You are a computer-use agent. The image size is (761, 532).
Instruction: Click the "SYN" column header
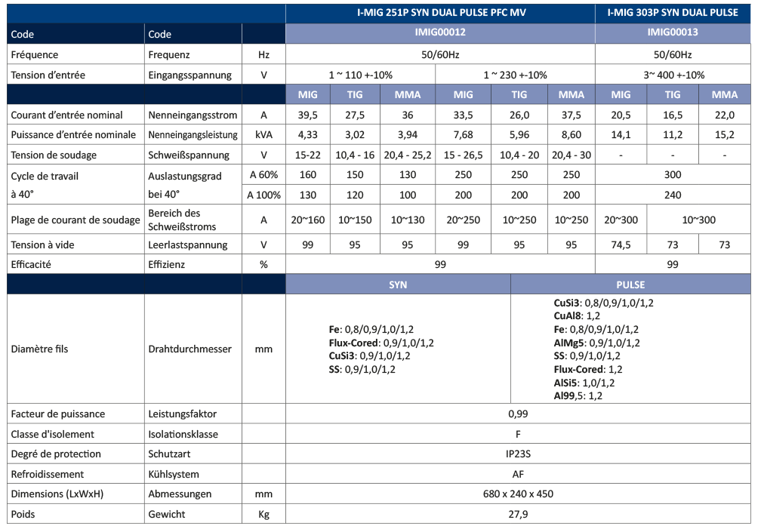398,284
